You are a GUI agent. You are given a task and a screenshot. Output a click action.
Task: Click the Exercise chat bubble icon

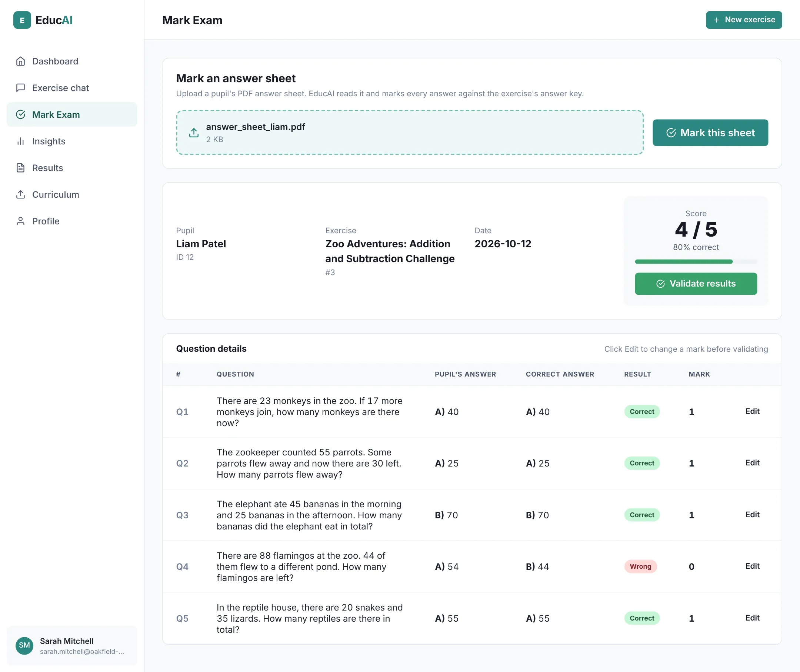click(21, 88)
